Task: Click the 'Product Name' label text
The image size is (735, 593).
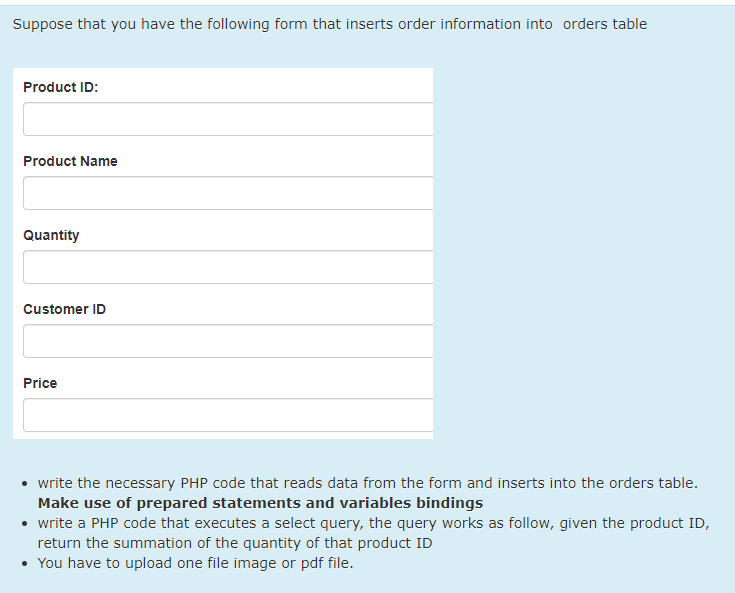Action: coord(70,161)
